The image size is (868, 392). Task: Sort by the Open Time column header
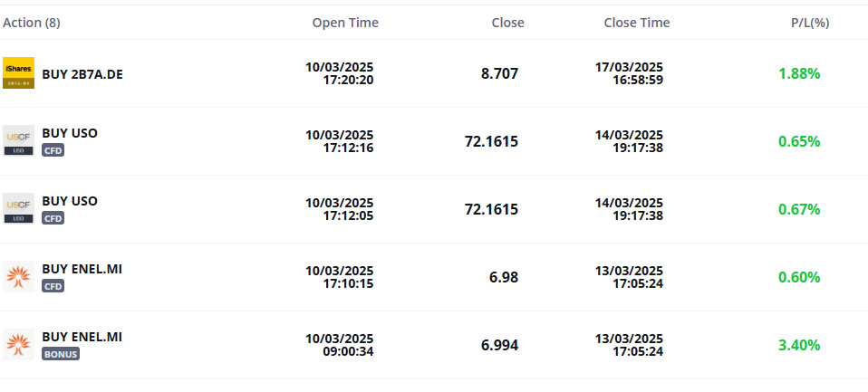click(345, 23)
